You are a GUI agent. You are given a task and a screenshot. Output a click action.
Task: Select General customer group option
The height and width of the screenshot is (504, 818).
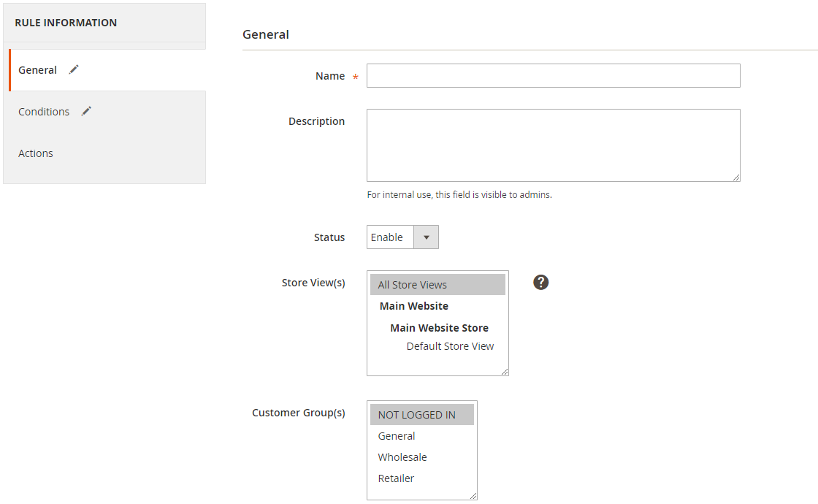[x=397, y=436]
